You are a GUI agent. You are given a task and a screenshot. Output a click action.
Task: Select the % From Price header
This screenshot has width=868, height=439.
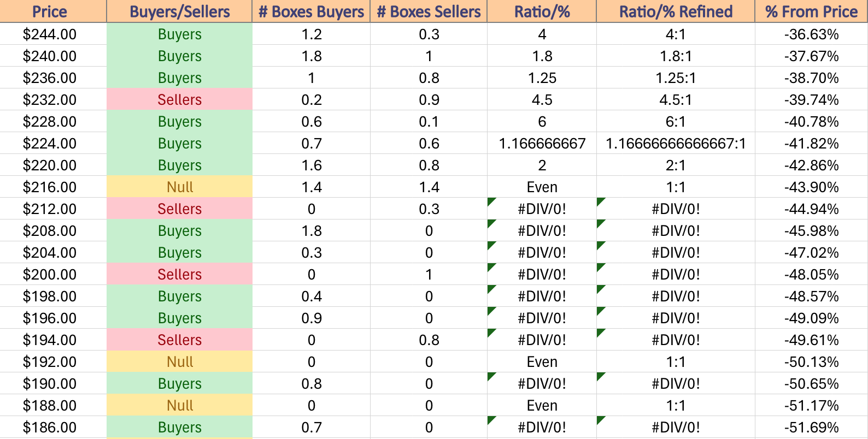point(812,11)
